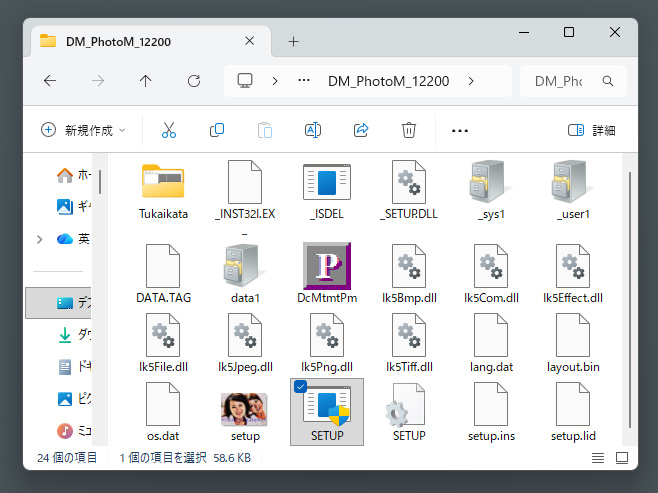Switch to details list view layout

tap(598, 458)
